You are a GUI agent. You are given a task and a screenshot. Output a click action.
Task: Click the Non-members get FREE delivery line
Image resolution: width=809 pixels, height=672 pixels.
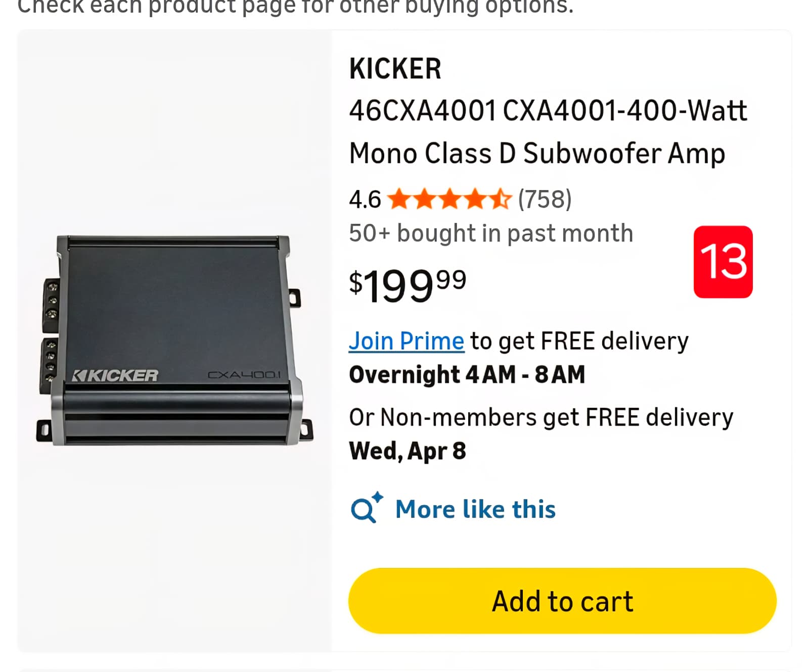click(541, 418)
